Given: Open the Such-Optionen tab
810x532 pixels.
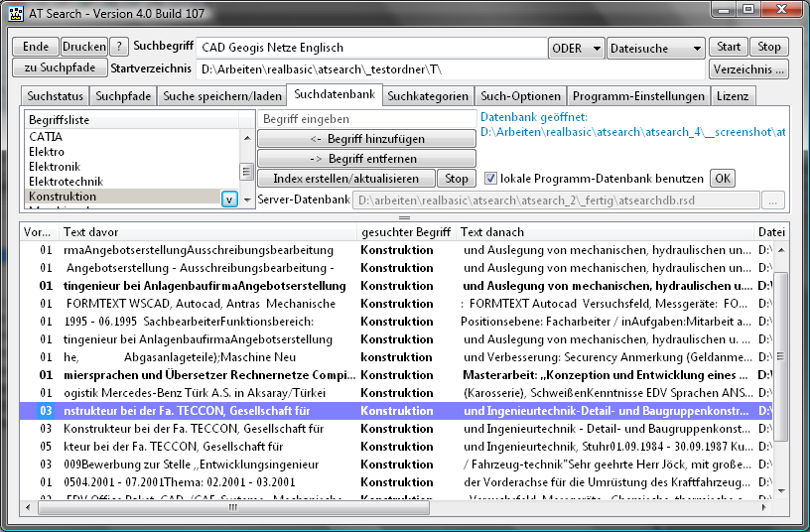Looking at the screenshot, I should click(x=520, y=96).
